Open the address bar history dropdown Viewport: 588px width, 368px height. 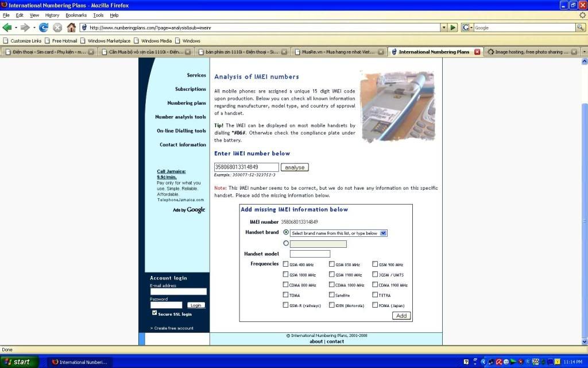point(444,28)
